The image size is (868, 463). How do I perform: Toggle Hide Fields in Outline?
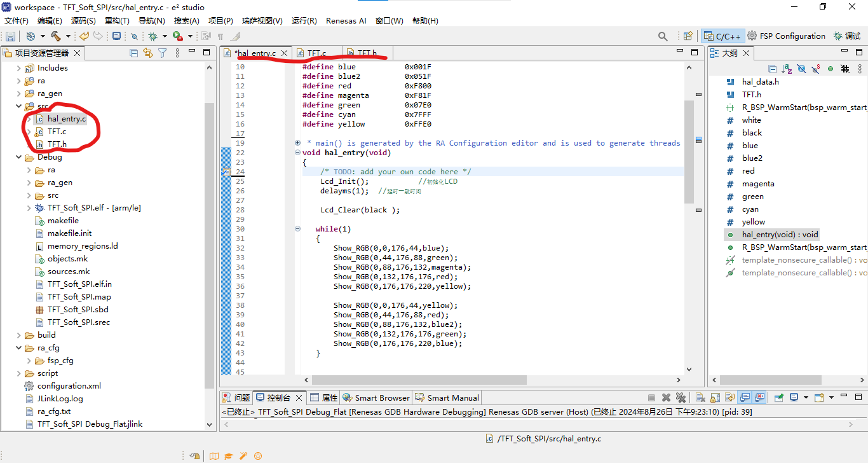point(801,69)
